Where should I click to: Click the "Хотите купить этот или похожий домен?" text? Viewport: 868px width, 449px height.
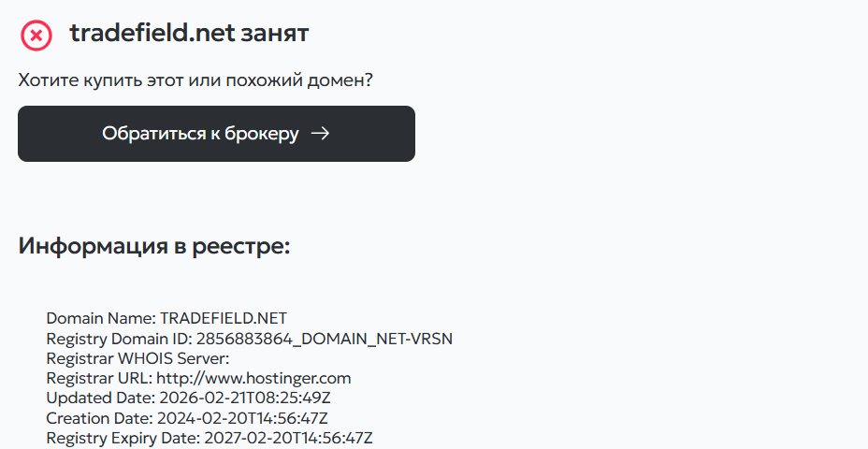point(195,80)
